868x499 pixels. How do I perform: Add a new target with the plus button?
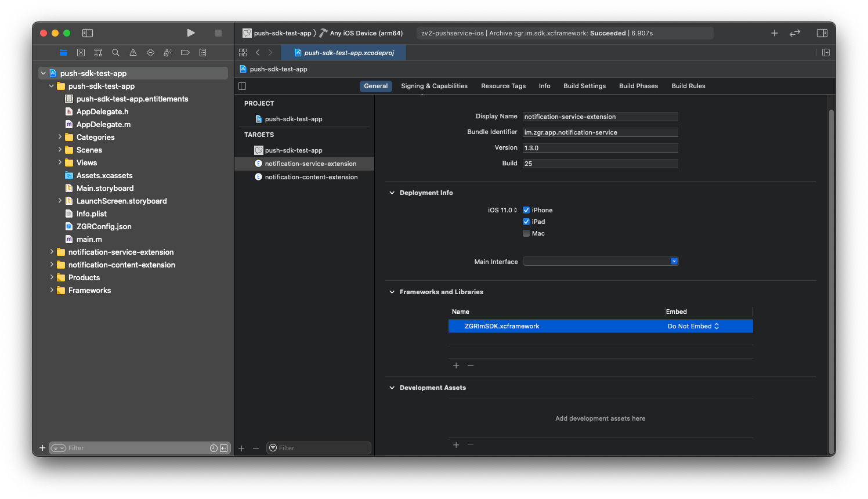point(241,449)
